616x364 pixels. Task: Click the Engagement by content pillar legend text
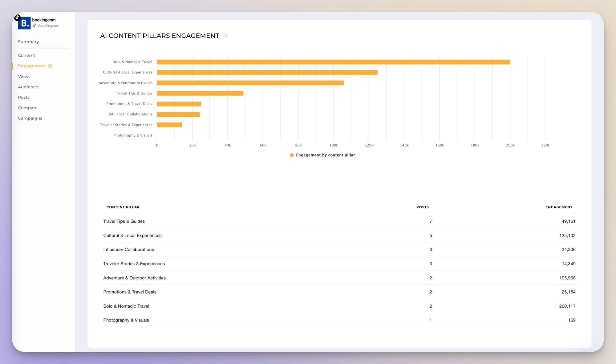(325, 155)
